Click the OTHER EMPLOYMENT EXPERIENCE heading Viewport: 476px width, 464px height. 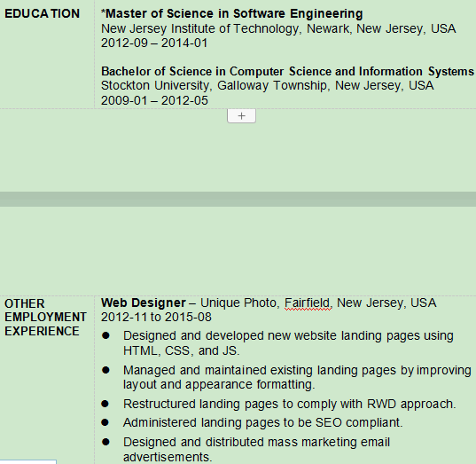45,318
